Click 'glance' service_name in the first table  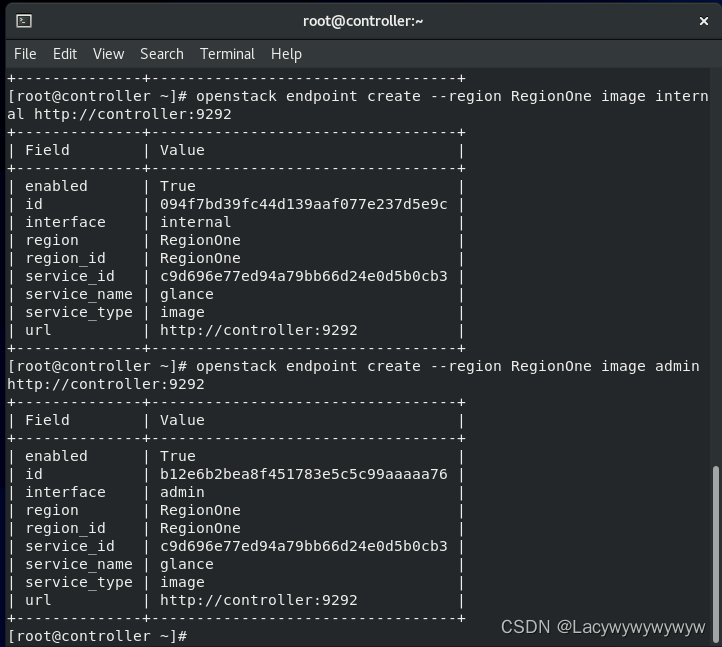(186, 294)
